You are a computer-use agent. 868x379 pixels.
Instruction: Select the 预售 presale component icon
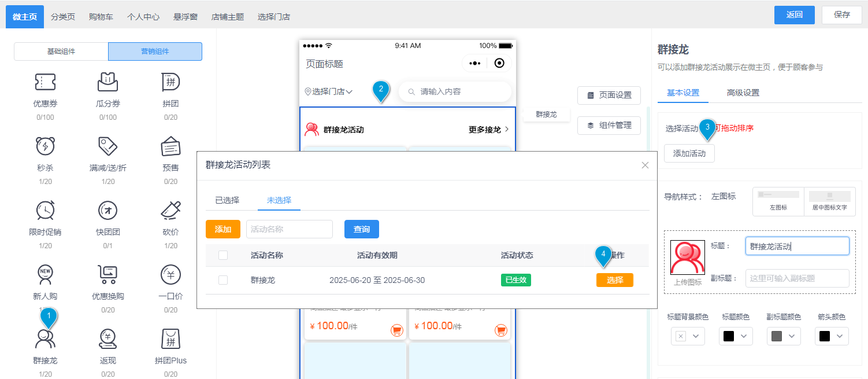tap(171, 146)
